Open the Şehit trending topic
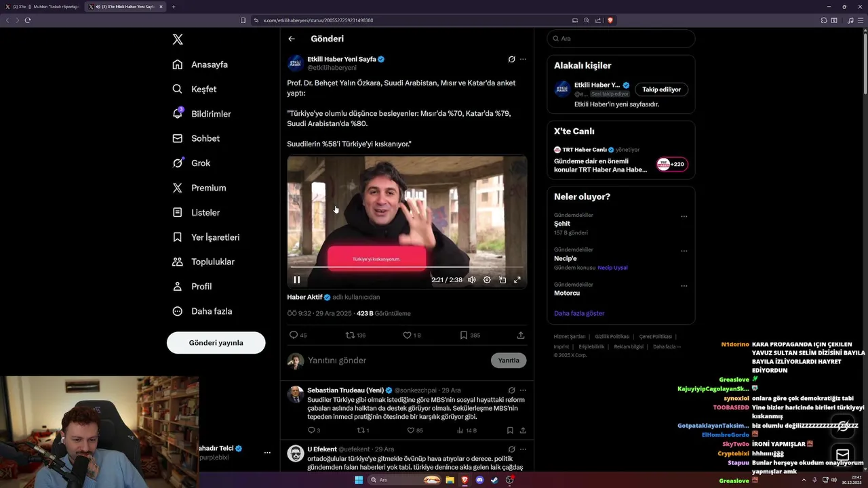The height and width of the screenshot is (488, 868). point(562,224)
